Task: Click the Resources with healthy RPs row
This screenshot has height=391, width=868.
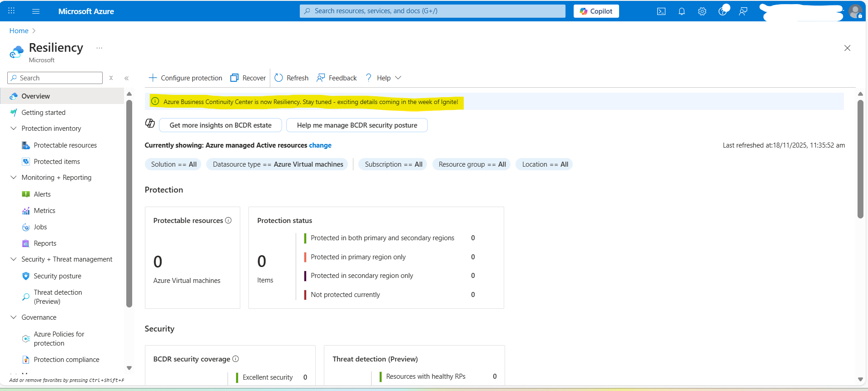Action: [438, 376]
